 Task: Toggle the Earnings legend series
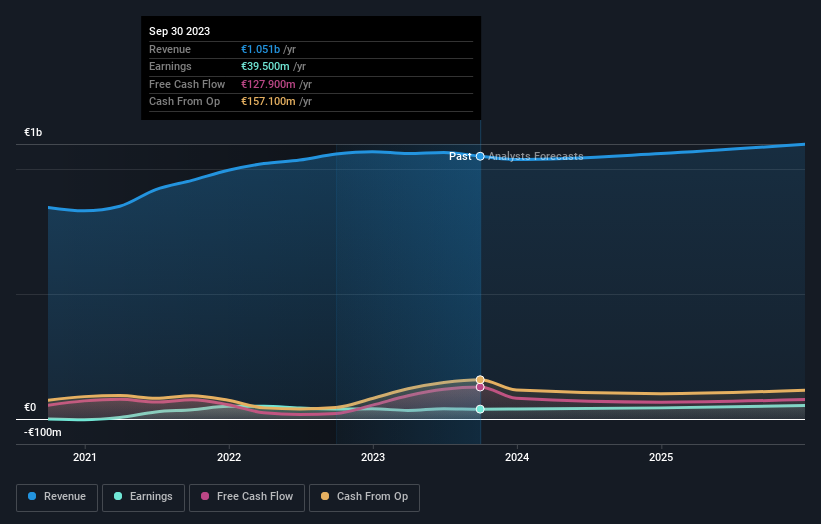[x=143, y=497]
